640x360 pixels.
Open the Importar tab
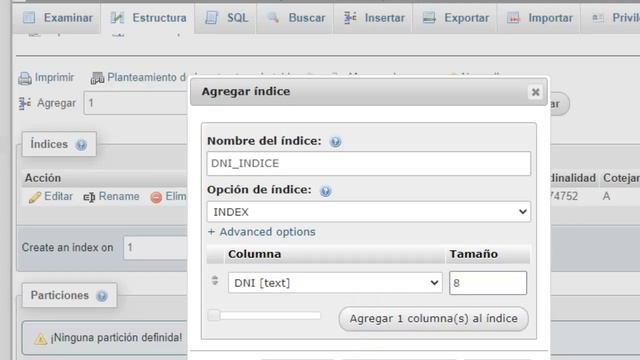coord(539,18)
